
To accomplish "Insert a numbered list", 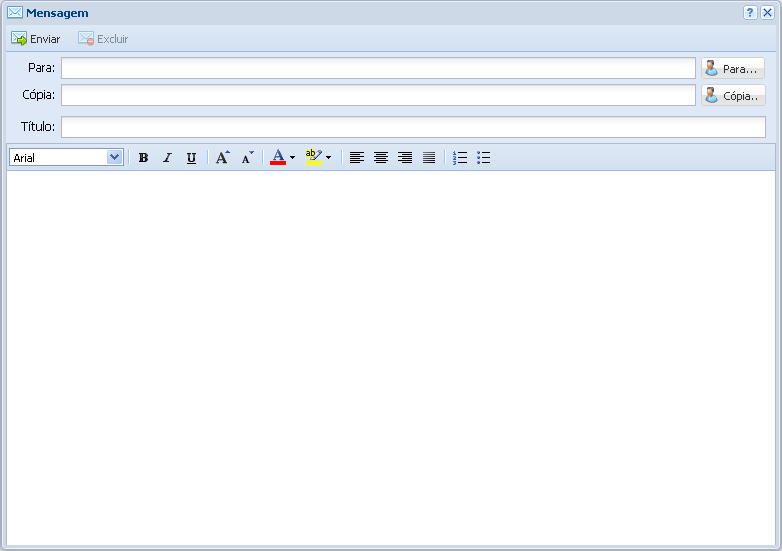I will click(460, 158).
